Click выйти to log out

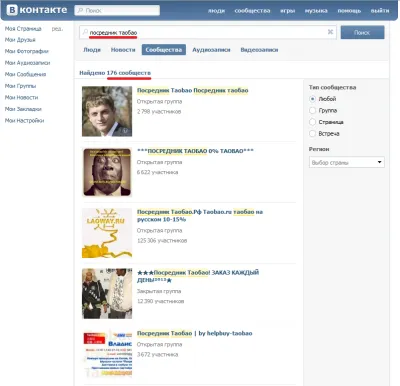tap(380, 11)
